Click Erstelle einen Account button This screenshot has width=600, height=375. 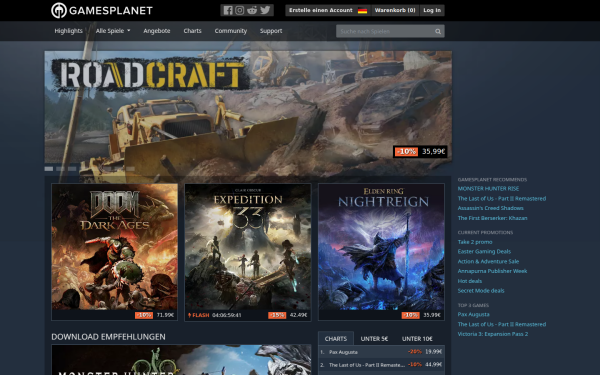(x=321, y=10)
